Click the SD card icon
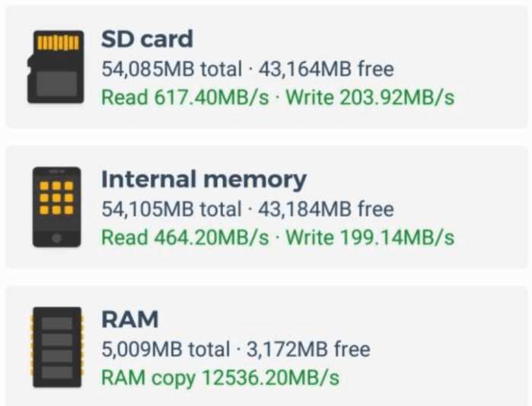Screen dimensions: 532x406 [56, 66]
